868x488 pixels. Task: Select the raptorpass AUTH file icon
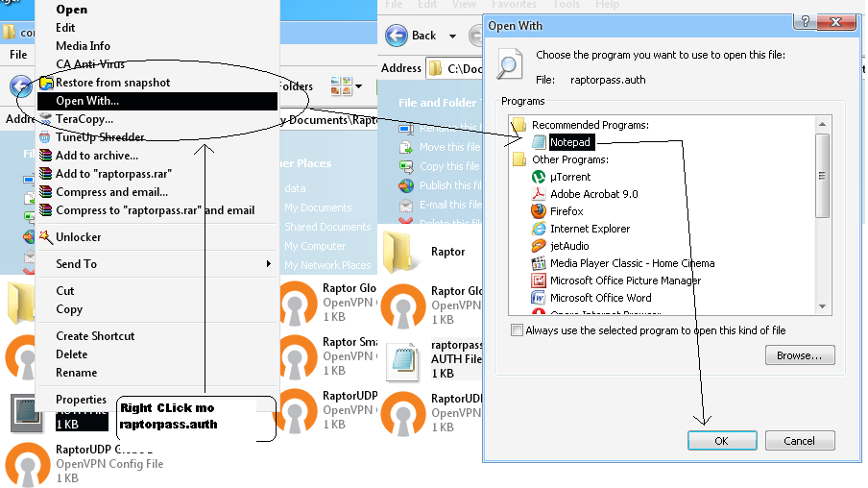point(403,362)
